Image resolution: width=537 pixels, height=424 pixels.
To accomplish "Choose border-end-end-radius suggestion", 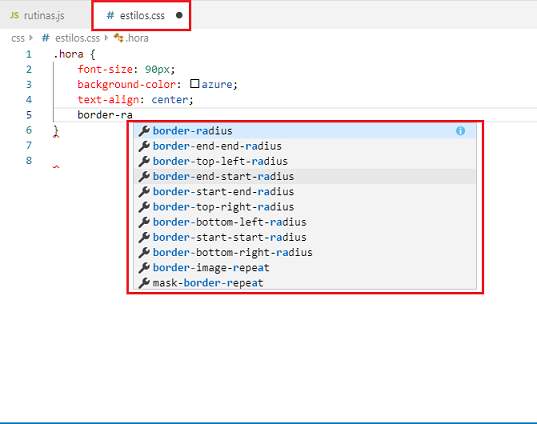I will pyautogui.click(x=305, y=146).
